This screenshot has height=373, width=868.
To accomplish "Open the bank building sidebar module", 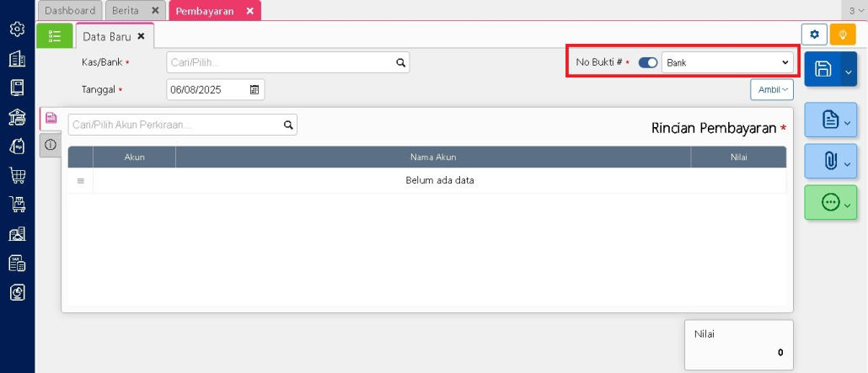I will point(17,117).
